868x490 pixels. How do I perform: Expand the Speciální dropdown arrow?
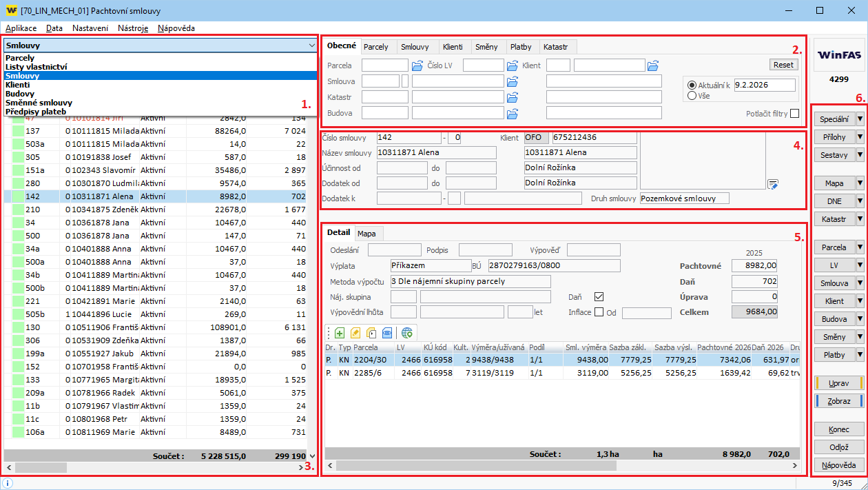point(859,119)
